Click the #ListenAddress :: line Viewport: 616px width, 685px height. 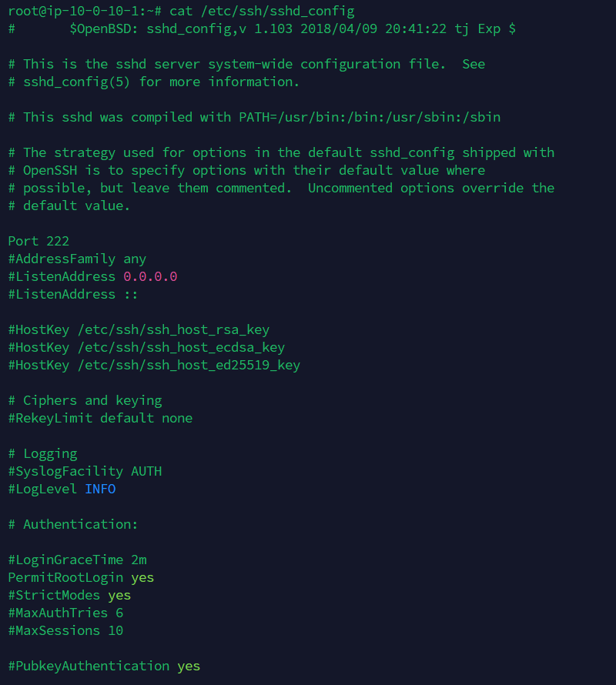click(73, 295)
